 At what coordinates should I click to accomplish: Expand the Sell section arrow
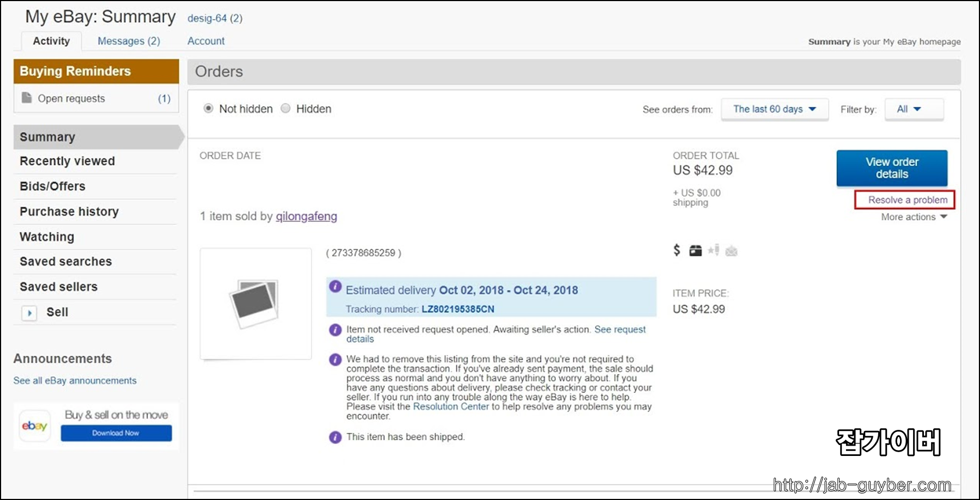pyautogui.click(x=29, y=313)
